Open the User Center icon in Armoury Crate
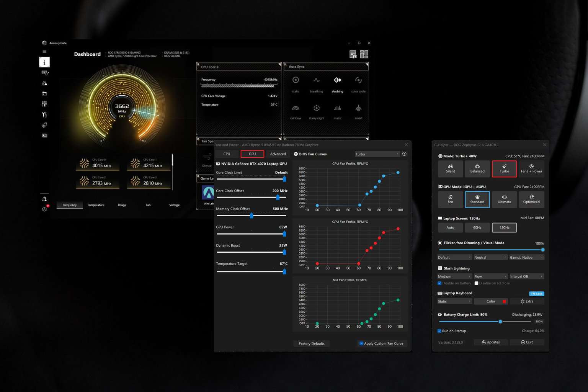588x392 pixels. tap(44, 199)
